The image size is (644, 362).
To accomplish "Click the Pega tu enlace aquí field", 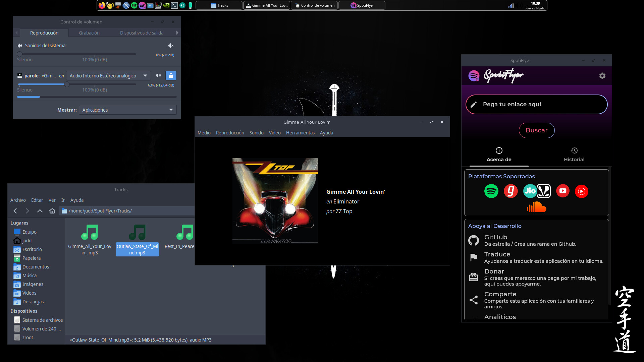I will [536, 104].
